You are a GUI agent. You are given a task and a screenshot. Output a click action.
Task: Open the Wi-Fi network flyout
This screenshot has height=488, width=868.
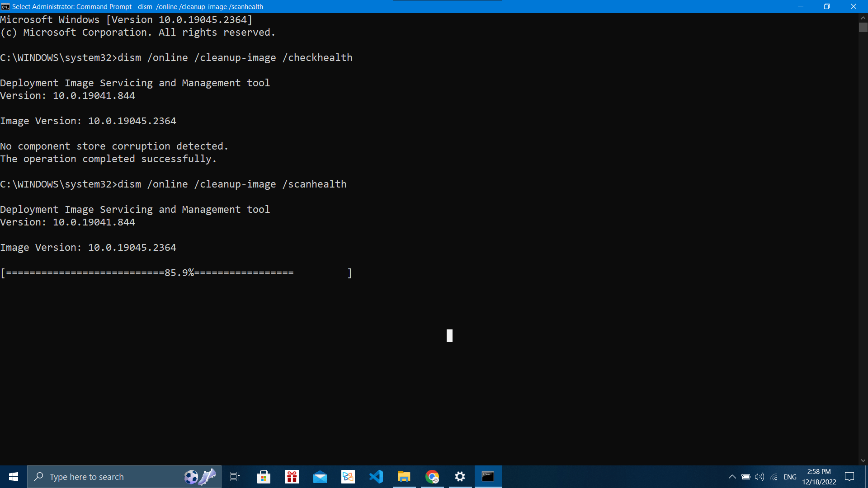[774, 477]
